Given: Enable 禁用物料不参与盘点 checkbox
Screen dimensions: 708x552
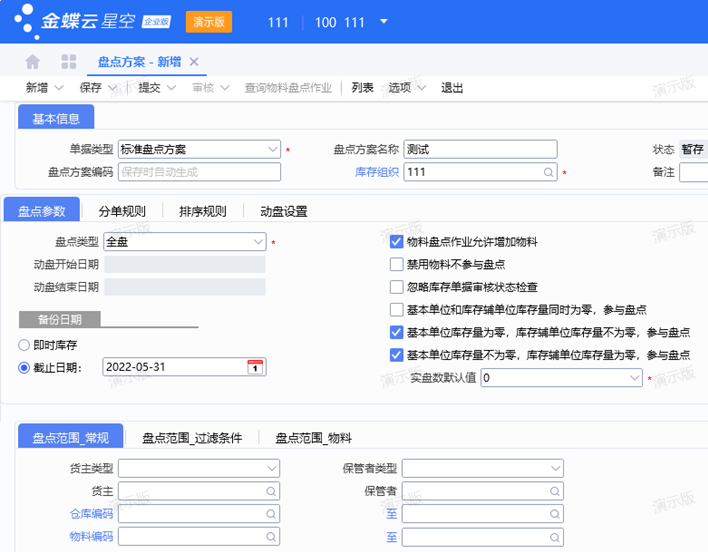Looking at the screenshot, I should (x=396, y=265).
